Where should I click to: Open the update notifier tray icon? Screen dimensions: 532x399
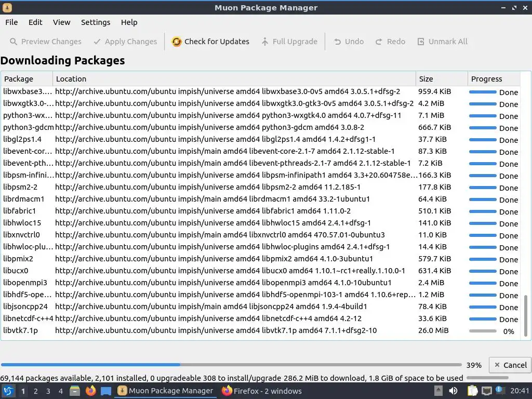click(499, 390)
